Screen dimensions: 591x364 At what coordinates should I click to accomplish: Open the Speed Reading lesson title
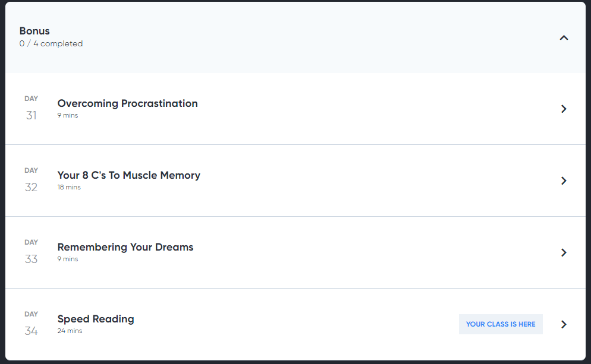point(96,319)
